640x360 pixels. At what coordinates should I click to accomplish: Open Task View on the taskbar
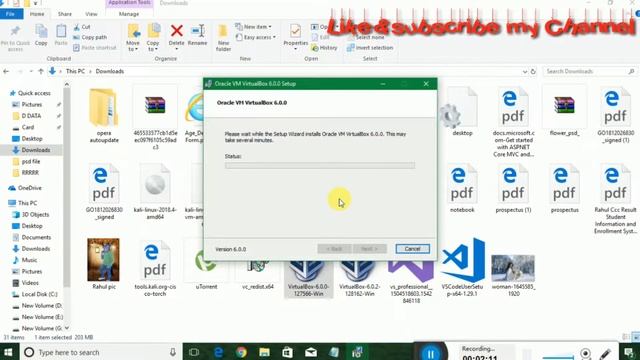pos(194,352)
